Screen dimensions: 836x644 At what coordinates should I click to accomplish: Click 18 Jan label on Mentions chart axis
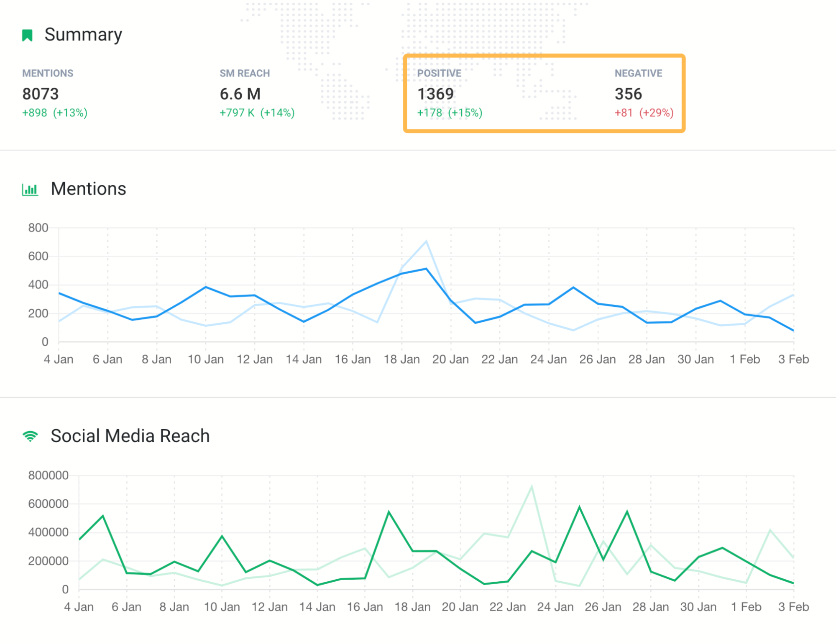pyautogui.click(x=401, y=359)
